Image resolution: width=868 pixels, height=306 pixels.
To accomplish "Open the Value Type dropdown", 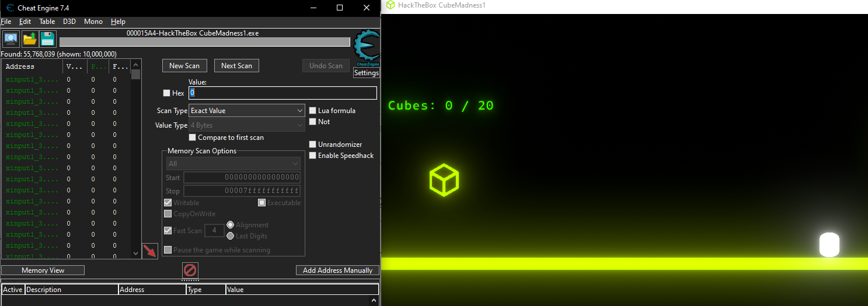I will pyautogui.click(x=247, y=125).
